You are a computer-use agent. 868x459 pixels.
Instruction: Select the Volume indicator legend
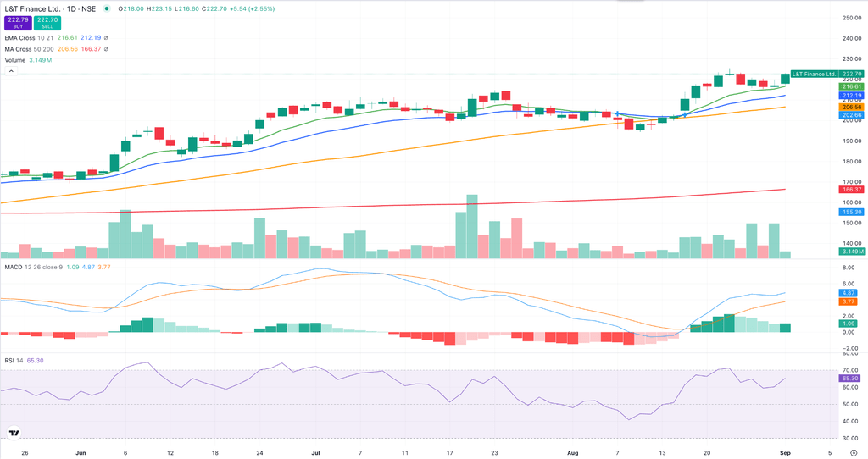(15, 60)
